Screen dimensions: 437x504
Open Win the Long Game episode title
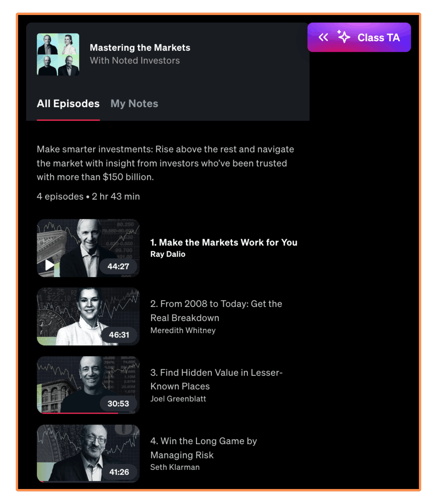pos(204,448)
